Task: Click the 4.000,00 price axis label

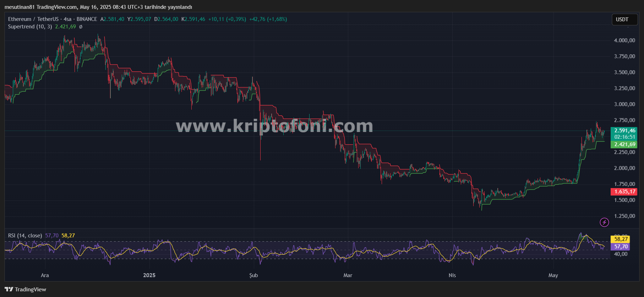Action: [x=624, y=40]
